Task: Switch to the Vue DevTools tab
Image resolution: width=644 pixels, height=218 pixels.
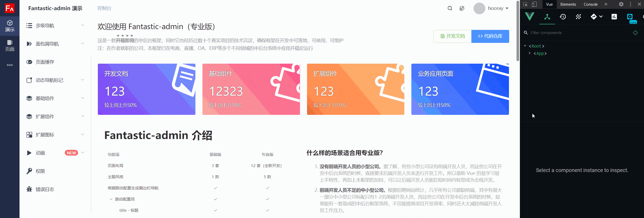Action: (549, 4)
